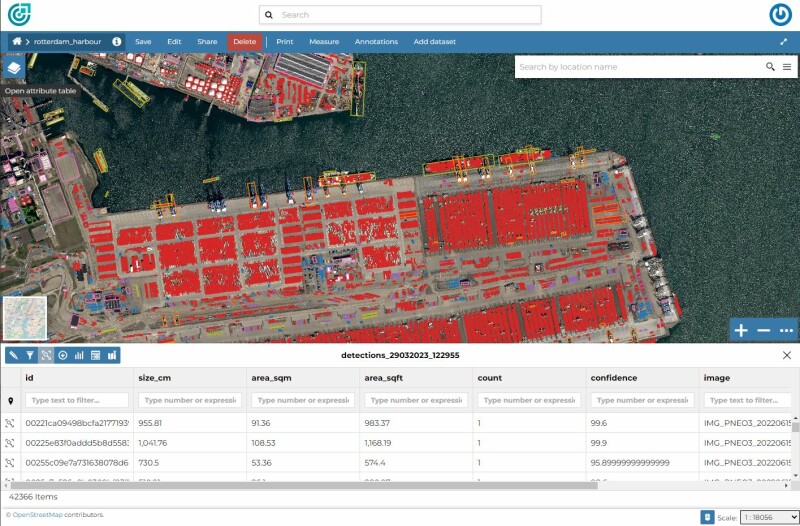Click the confidence column filter field
This screenshot has height=526, width=800.
(x=642, y=400)
